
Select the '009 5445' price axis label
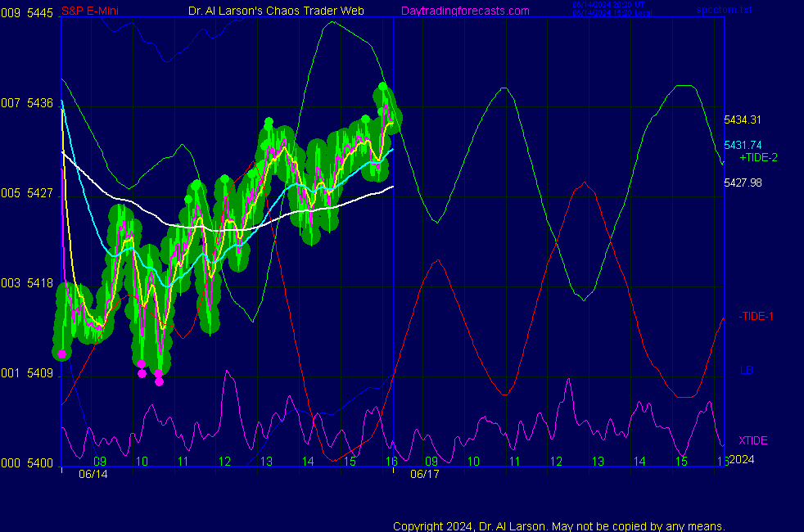(x=27, y=13)
